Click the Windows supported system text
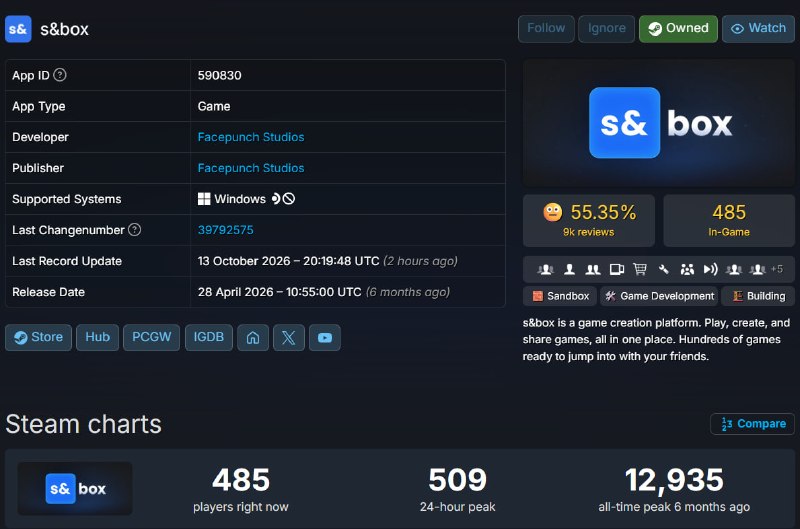Screen dimensions: 800x529 point(240,199)
